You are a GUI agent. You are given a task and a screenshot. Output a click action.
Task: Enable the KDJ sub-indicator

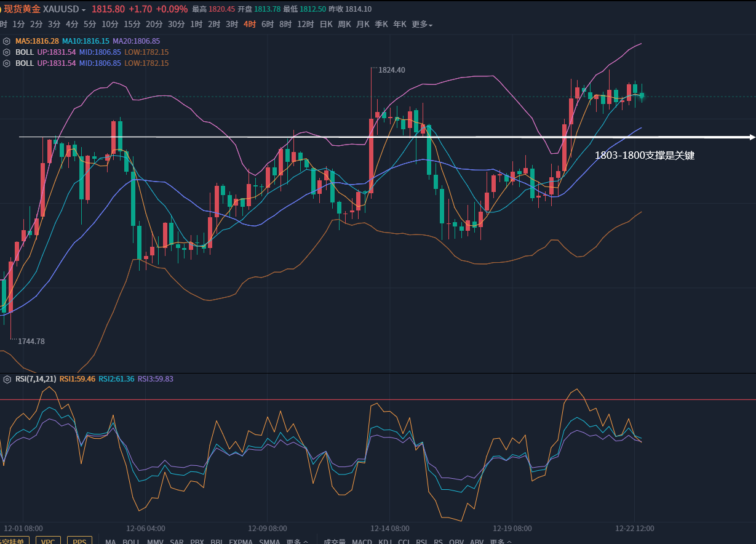pyautogui.click(x=385, y=542)
